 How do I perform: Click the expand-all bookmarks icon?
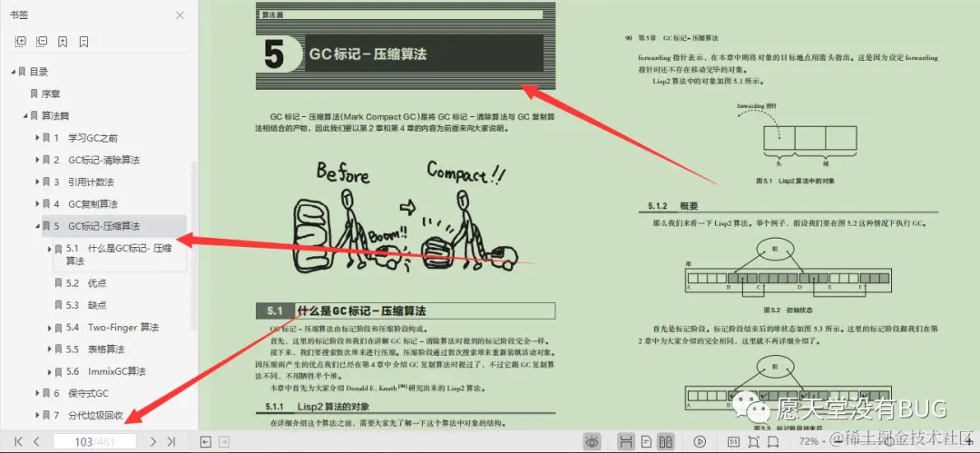point(21,42)
